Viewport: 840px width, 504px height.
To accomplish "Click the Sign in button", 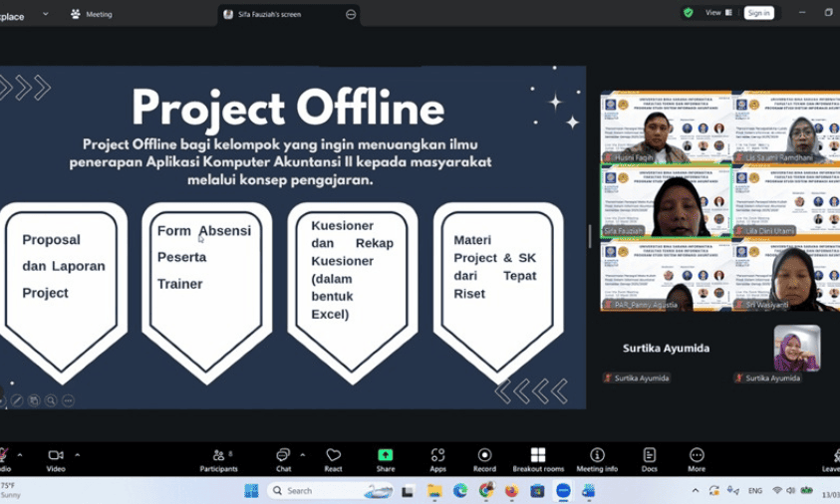I will pos(758,13).
